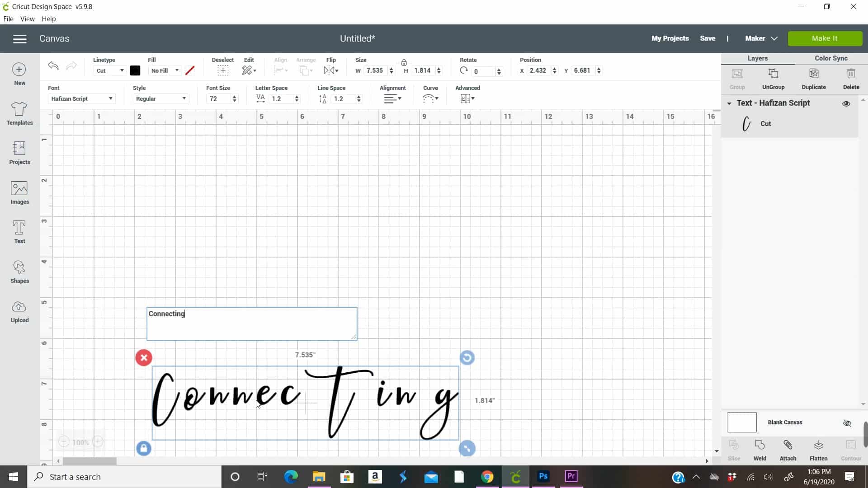The height and width of the screenshot is (488, 868).
Task: Open the Font Hafizan Script dropdown
Action: click(x=81, y=99)
